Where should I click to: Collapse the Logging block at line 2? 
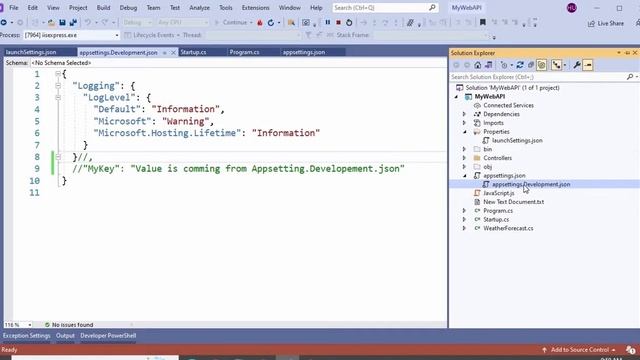click(x=58, y=86)
